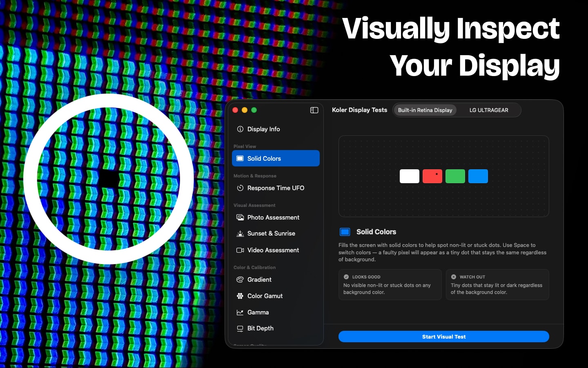Select the Built-in Retina Display tab
Viewport: 588px width, 368px height.
point(425,110)
